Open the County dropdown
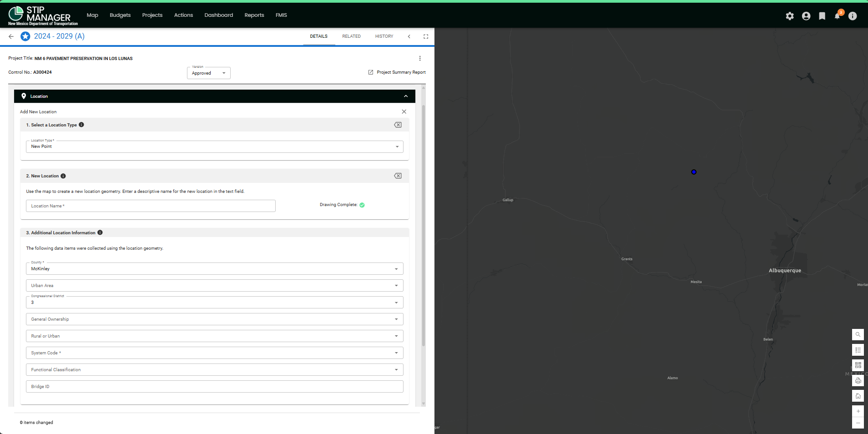The image size is (868, 434). tap(215, 268)
